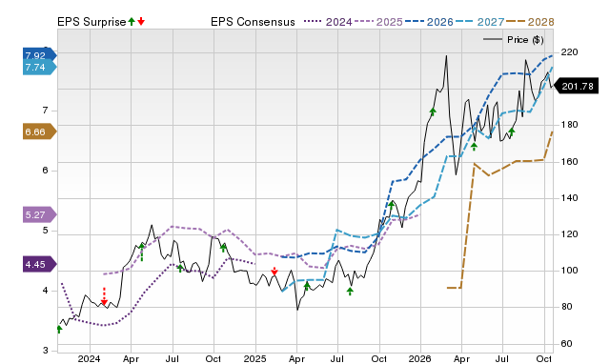
Task: Click the 120 price axis label
Action: (569, 234)
